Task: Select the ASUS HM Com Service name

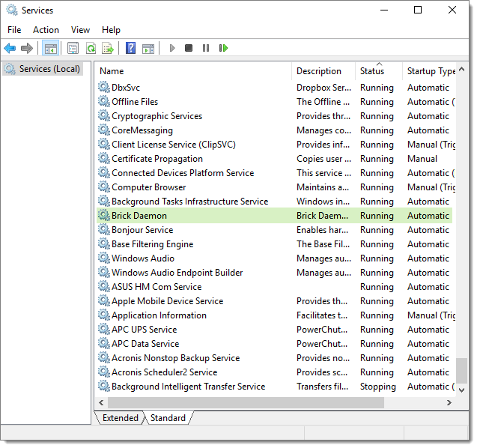Action: [x=157, y=287]
